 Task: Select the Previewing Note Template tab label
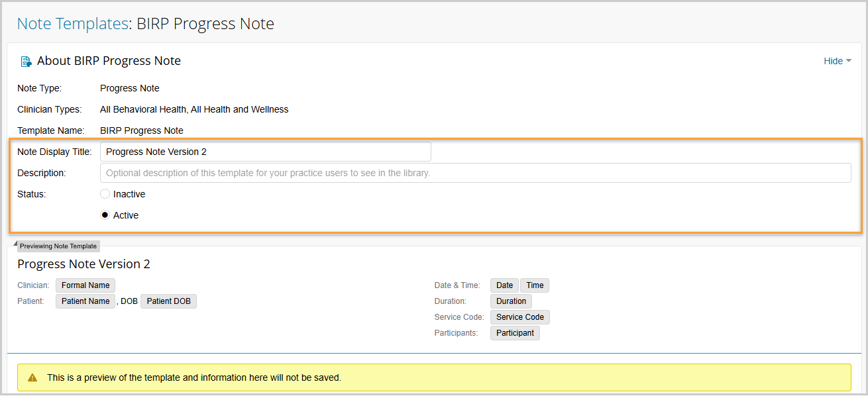tap(58, 246)
